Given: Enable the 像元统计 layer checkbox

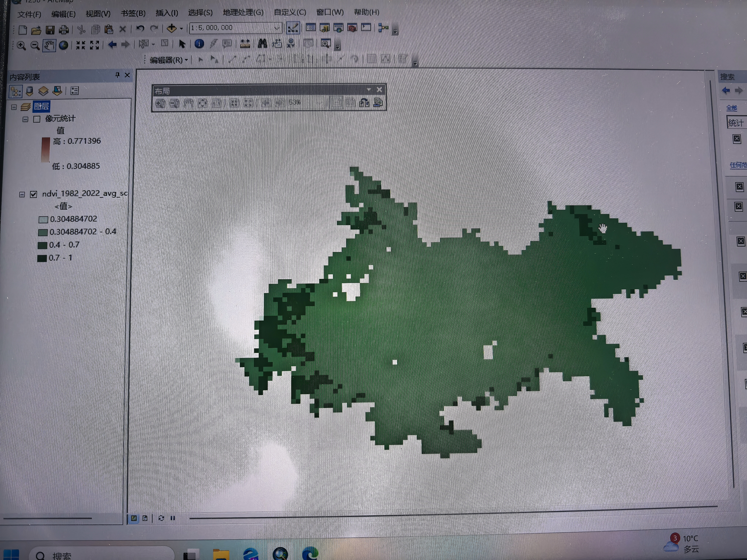Looking at the screenshot, I should click(37, 119).
